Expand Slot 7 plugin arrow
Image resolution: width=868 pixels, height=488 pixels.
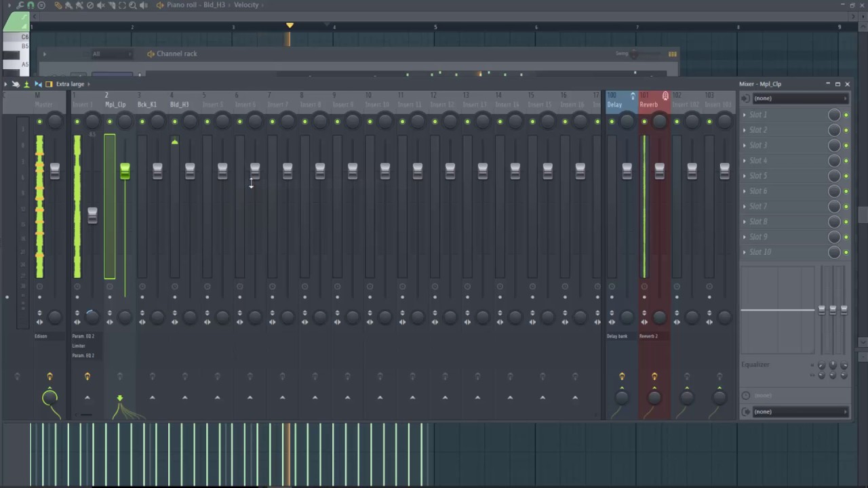click(745, 207)
